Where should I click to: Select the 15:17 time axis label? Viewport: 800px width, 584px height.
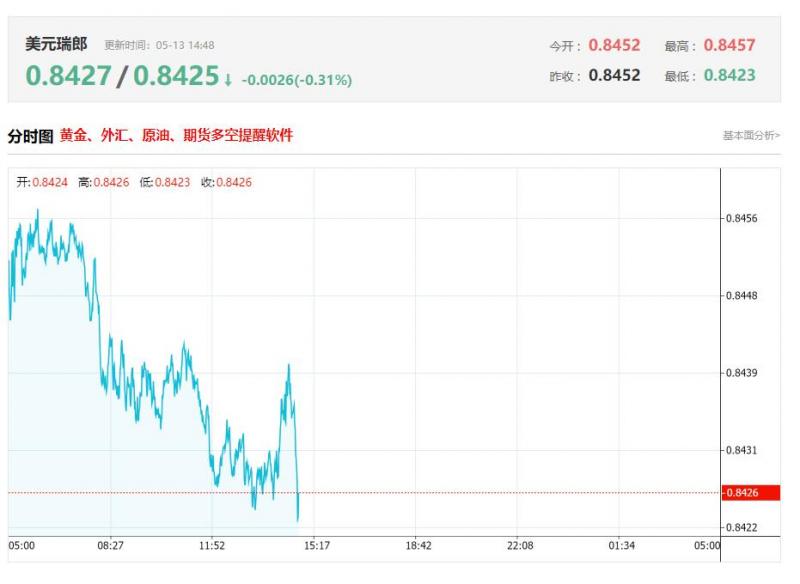coord(317,546)
